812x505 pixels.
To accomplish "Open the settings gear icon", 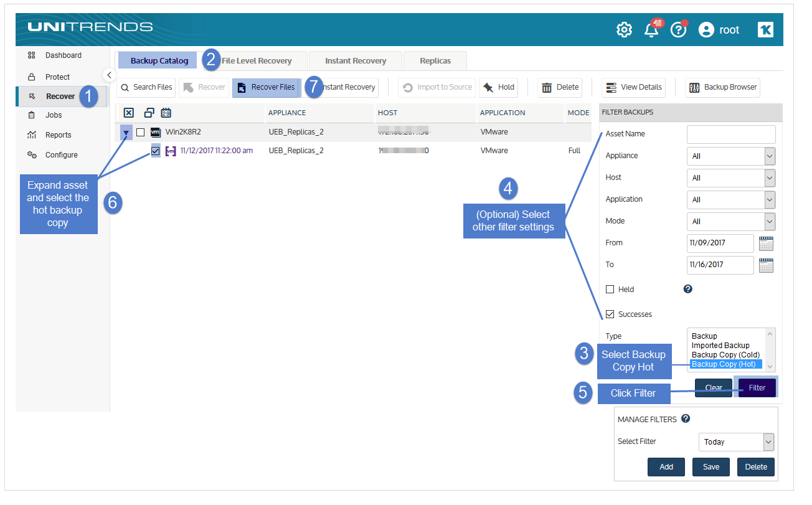I will [624, 29].
